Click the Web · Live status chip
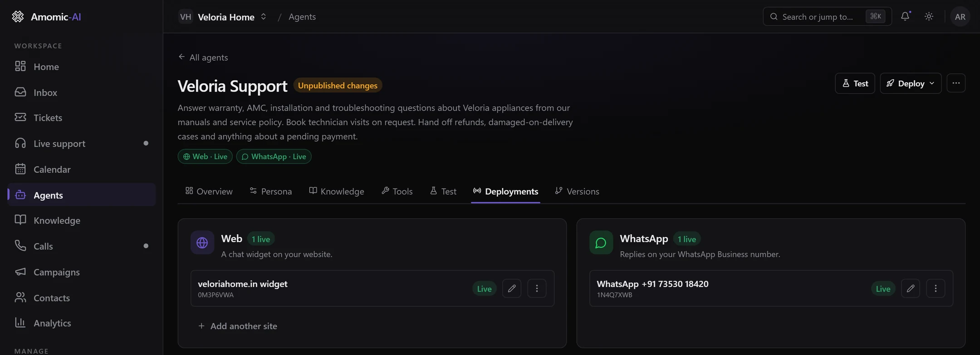This screenshot has height=355, width=980. coord(205,156)
